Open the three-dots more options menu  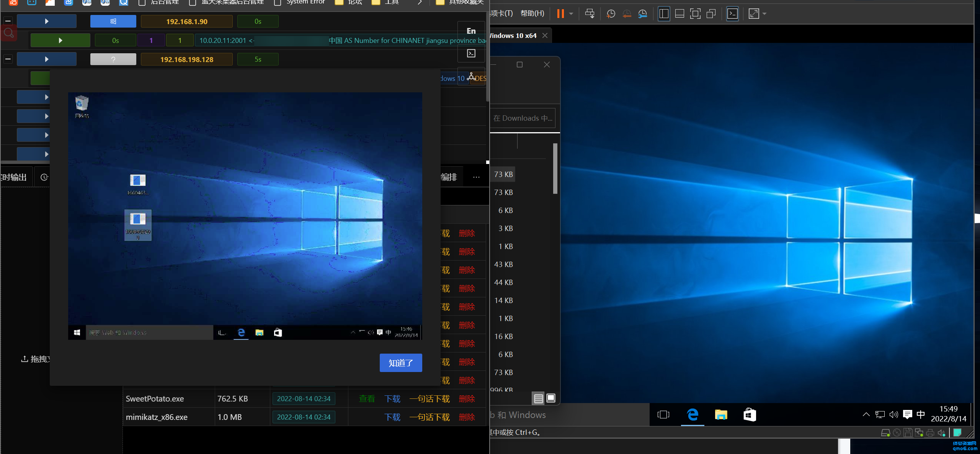coord(476,177)
